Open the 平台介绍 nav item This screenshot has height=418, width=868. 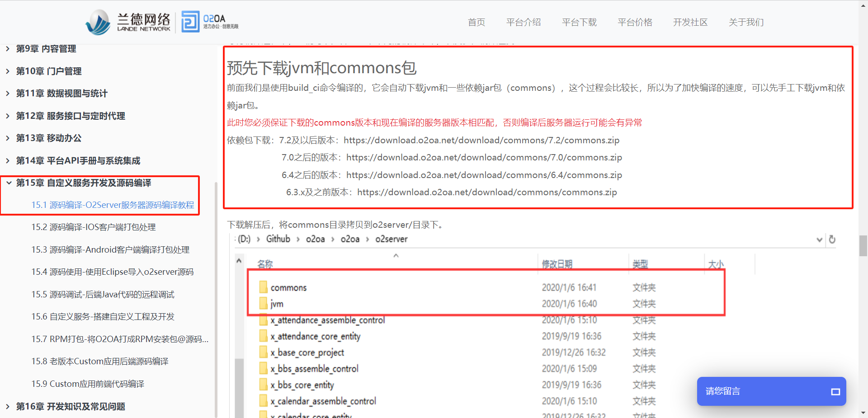524,22
